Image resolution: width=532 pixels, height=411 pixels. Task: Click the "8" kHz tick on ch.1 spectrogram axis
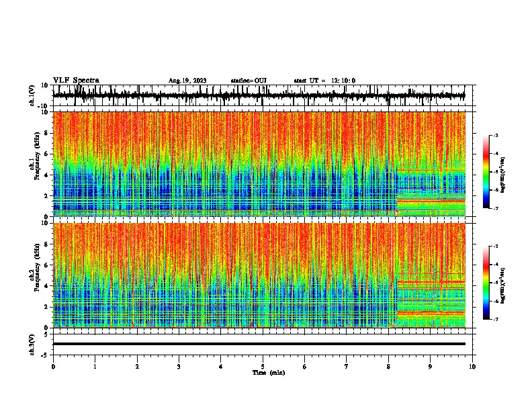[46, 133]
